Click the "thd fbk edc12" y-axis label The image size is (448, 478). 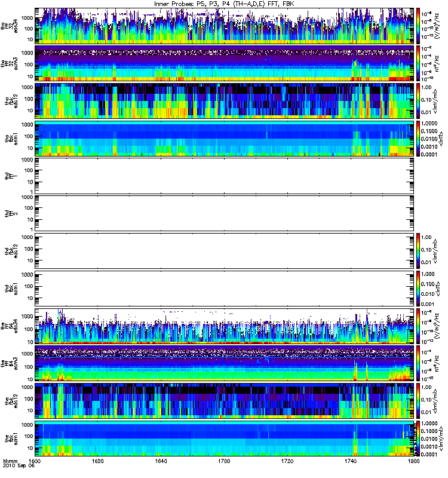pos(11,251)
